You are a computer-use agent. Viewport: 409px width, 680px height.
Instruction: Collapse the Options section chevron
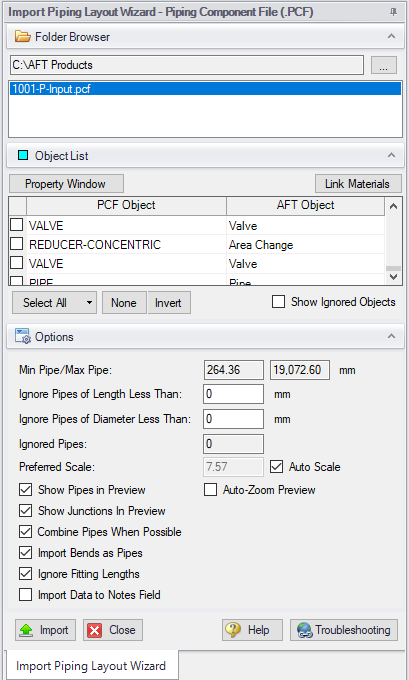391,337
